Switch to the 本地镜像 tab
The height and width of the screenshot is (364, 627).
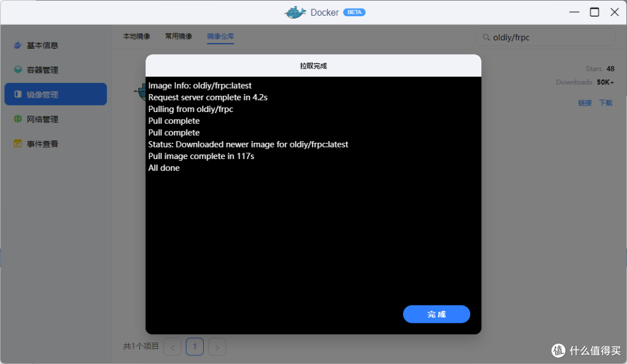136,37
